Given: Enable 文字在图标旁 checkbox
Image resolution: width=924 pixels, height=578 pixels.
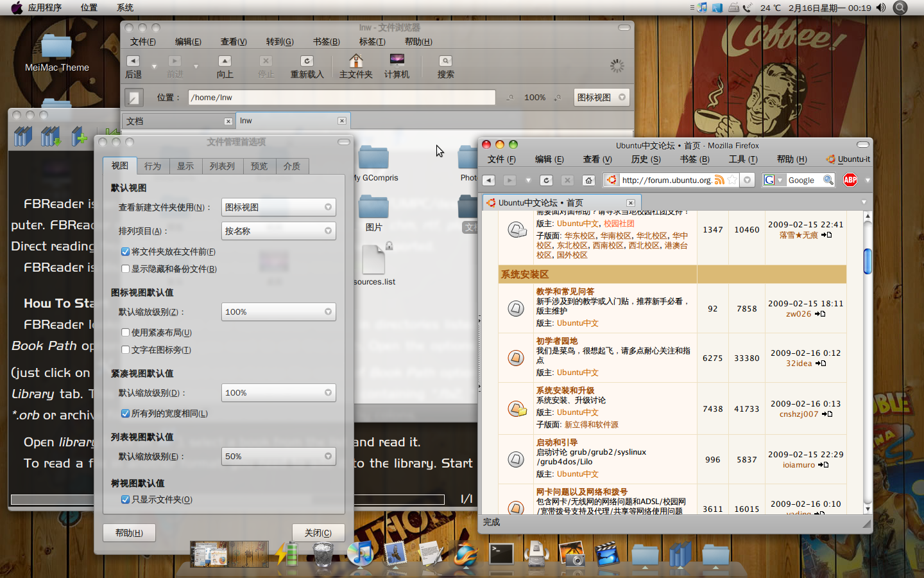Looking at the screenshot, I should coord(126,350).
